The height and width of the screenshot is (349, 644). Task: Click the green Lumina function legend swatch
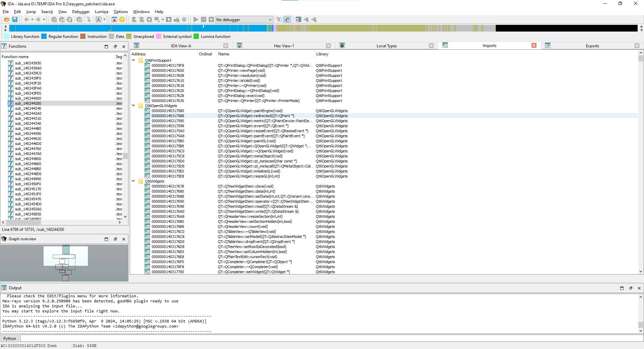pyautogui.click(x=197, y=37)
